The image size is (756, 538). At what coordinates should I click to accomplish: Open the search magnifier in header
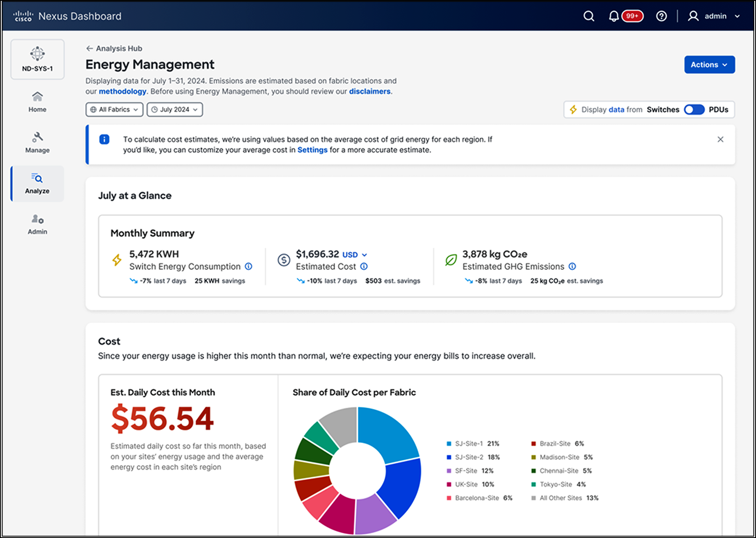coord(589,16)
